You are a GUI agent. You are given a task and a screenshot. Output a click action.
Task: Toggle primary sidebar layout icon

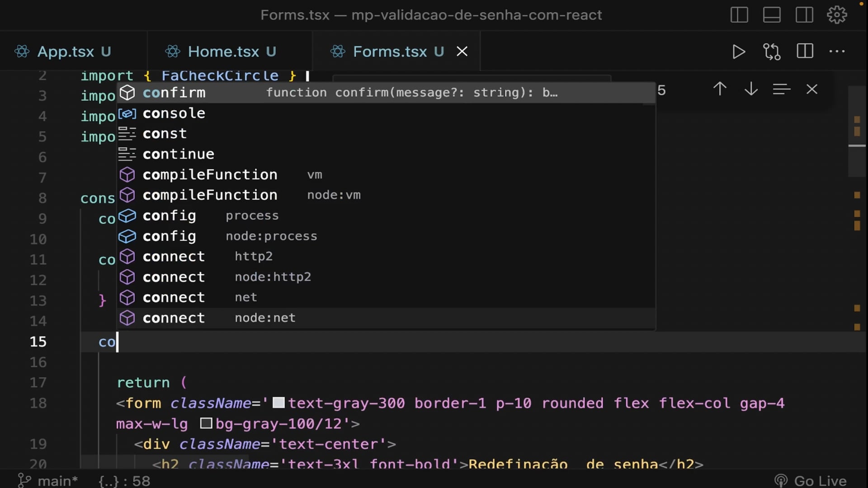pos(739,15)
